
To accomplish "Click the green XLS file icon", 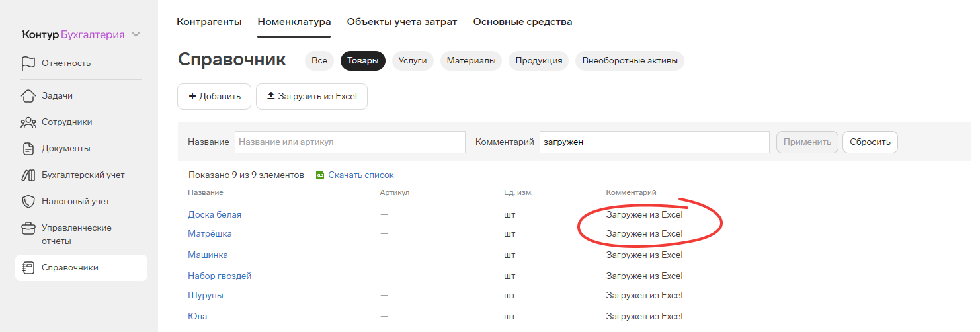I will tap(320, 175).
